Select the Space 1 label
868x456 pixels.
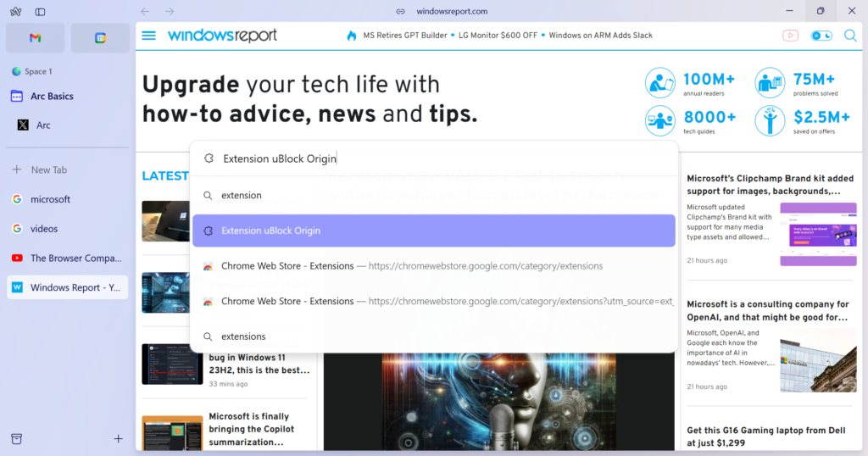coord(38,71)
